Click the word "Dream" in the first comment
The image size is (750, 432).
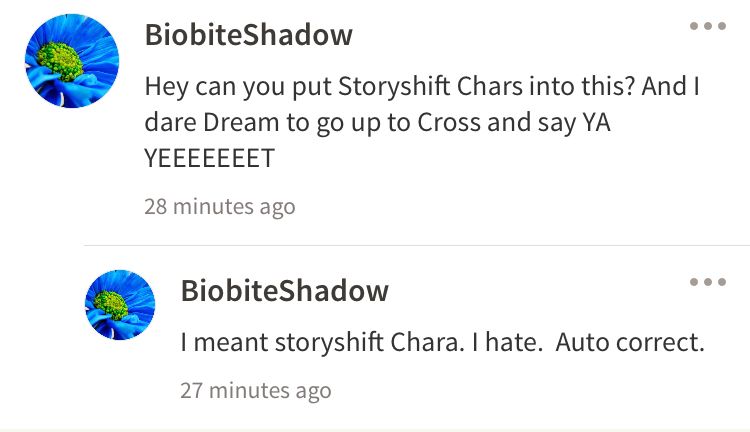click(x=241, y=122)
